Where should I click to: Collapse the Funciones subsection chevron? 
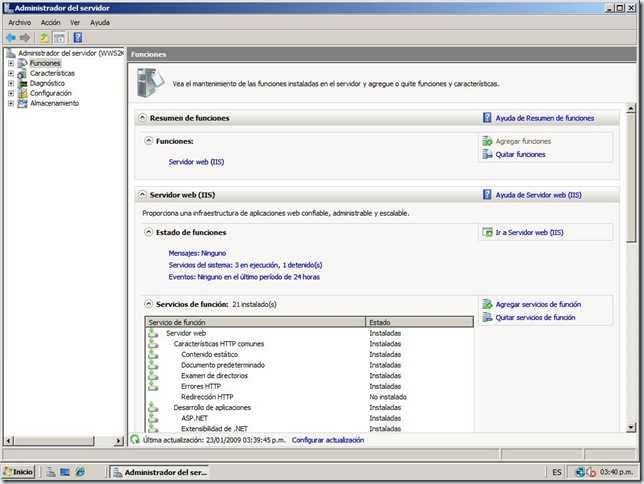tap(149, 141)
